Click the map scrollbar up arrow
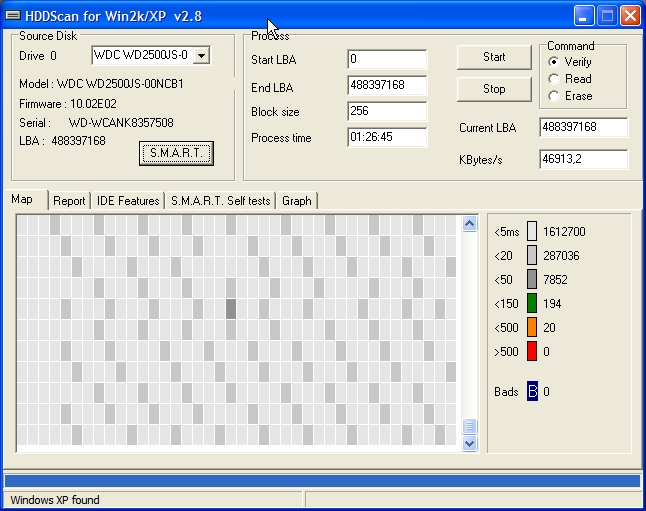 (x=469, y=224)
